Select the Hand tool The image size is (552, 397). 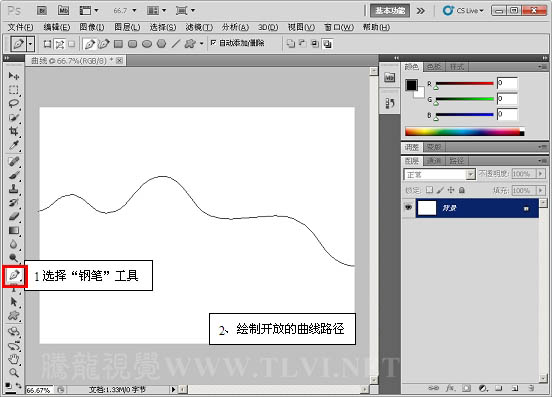(x=14, y=359)
